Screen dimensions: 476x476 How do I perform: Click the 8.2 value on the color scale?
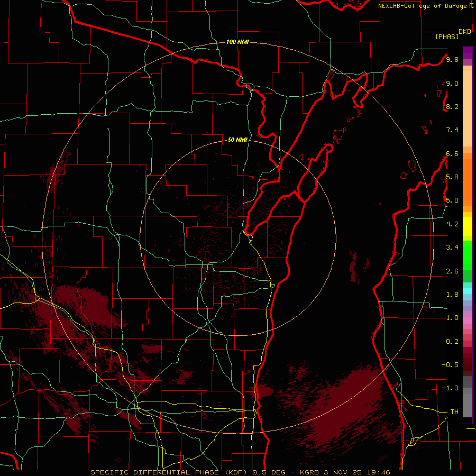452,106
